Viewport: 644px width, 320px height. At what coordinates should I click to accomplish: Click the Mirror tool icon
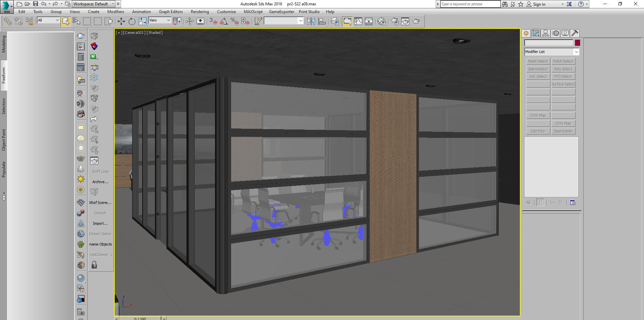tap(311, 21)
